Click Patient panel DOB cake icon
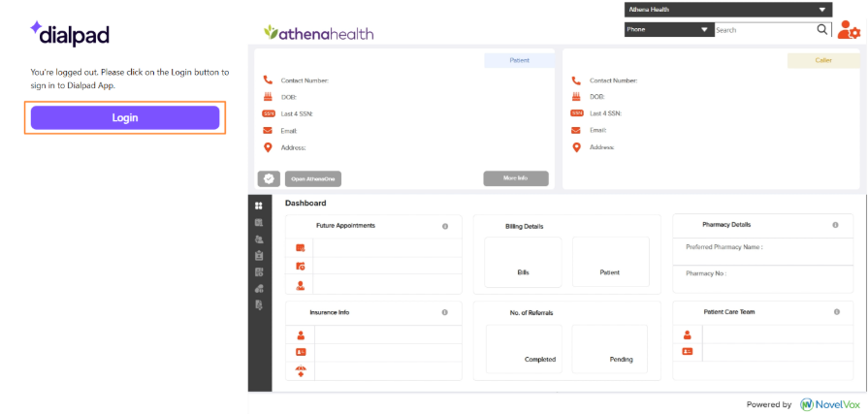This screenshot has width=868, height=414. pyautogui.click(x=268, y=97)
